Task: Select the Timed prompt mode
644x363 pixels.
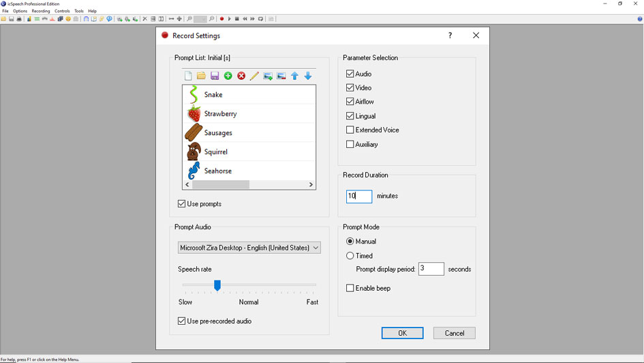Action: (x=350, y=256)
